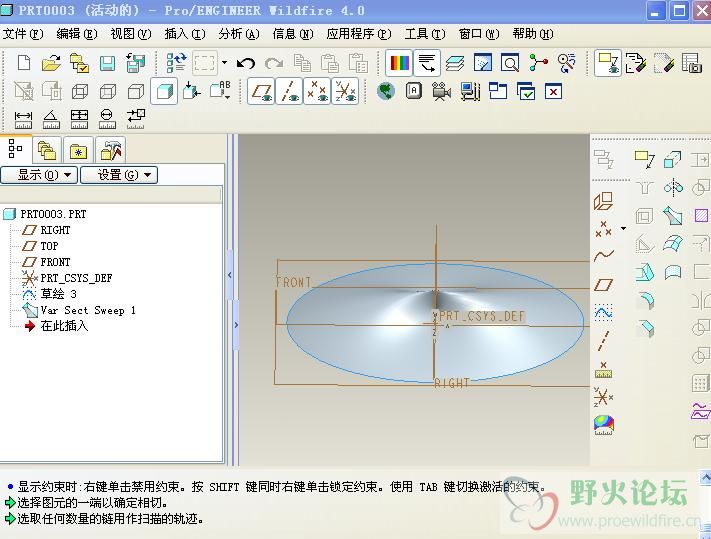Switch to favorites tab
Image resolution: width=711 pixels, height=539 pixels.
tap(78, 150)
